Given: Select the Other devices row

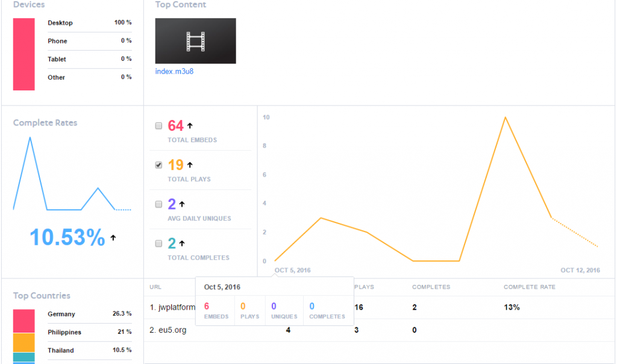Looking at the screenshot, I should coord(90,77).
